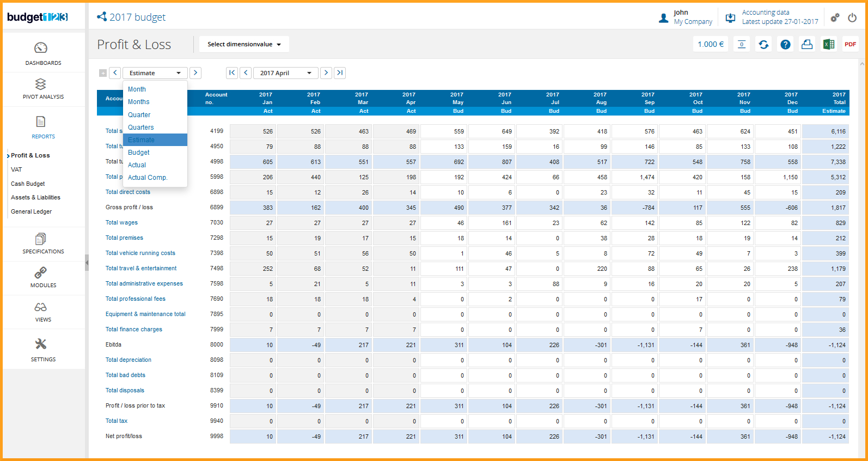
Task: Select Quarters in the dropdown list
Action: (x=141, y=128)
